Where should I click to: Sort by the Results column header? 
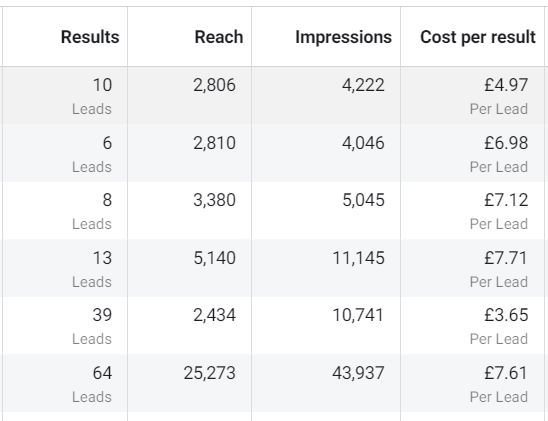coord(90,37)
